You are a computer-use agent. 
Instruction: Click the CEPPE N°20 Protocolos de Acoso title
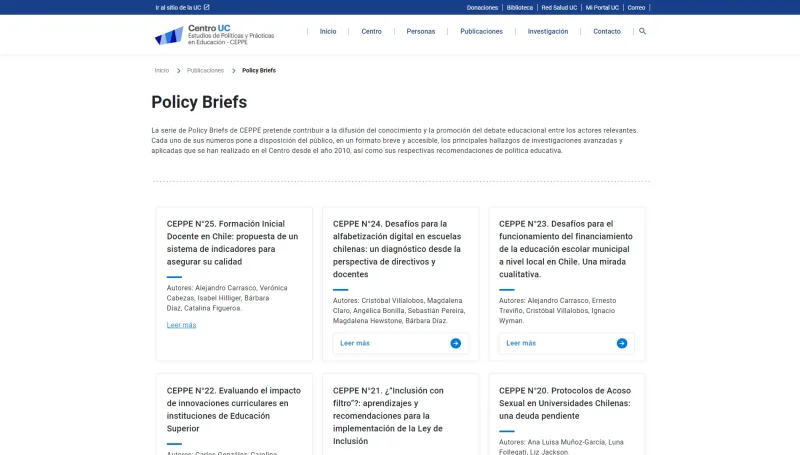[x=565, y=403]
